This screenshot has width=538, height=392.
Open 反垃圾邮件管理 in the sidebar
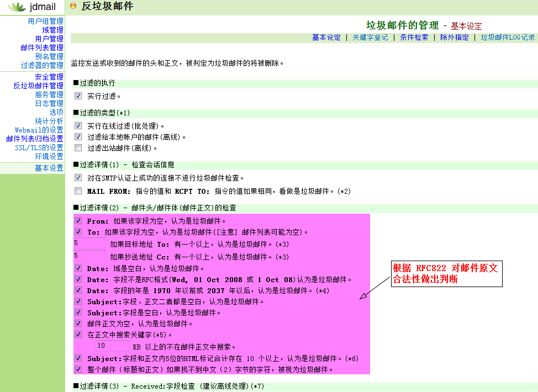tap(39, 86)
